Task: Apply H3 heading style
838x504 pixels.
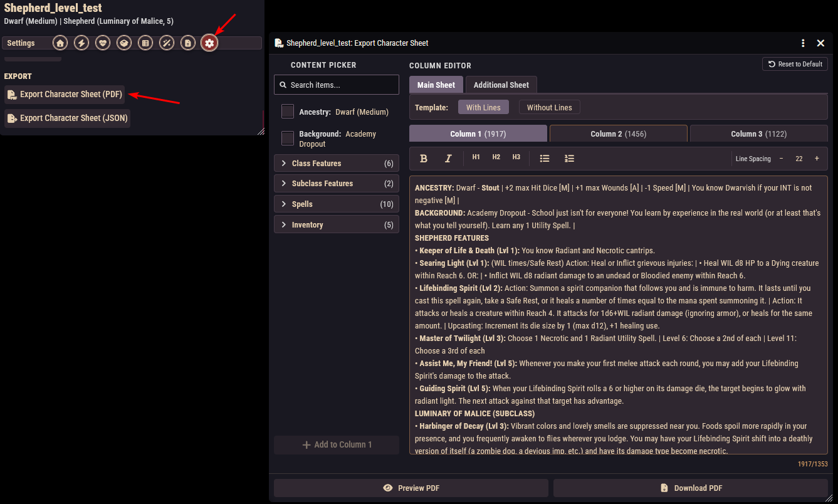Action: pos(516,157)
